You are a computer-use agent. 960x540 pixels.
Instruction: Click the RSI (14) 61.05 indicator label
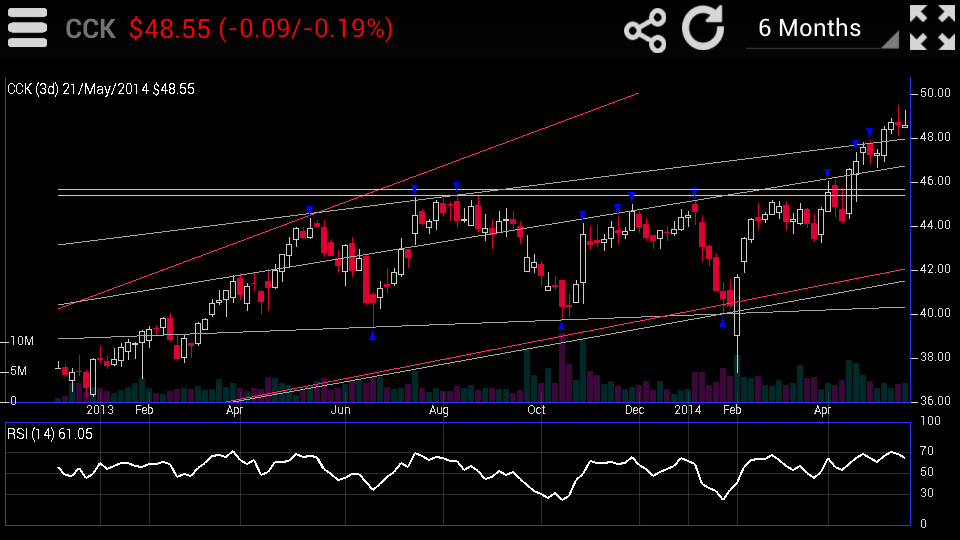point(50,434)
